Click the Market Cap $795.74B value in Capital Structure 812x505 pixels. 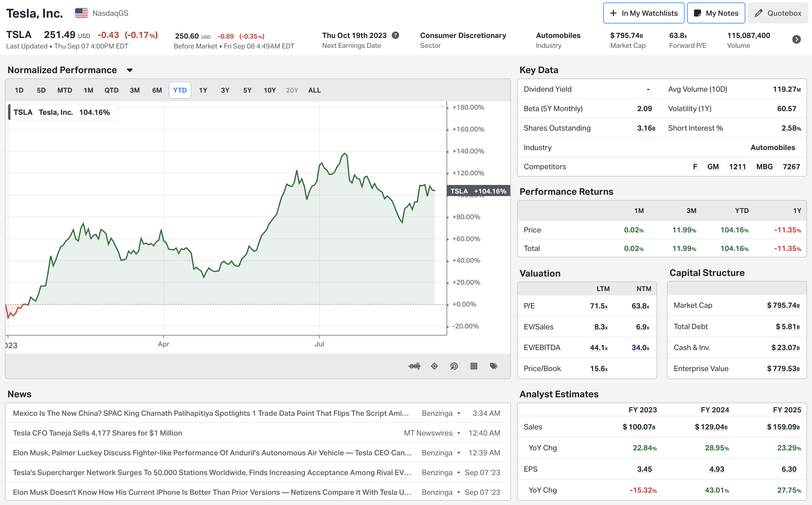pyautogui.click(x=783, y=305)
